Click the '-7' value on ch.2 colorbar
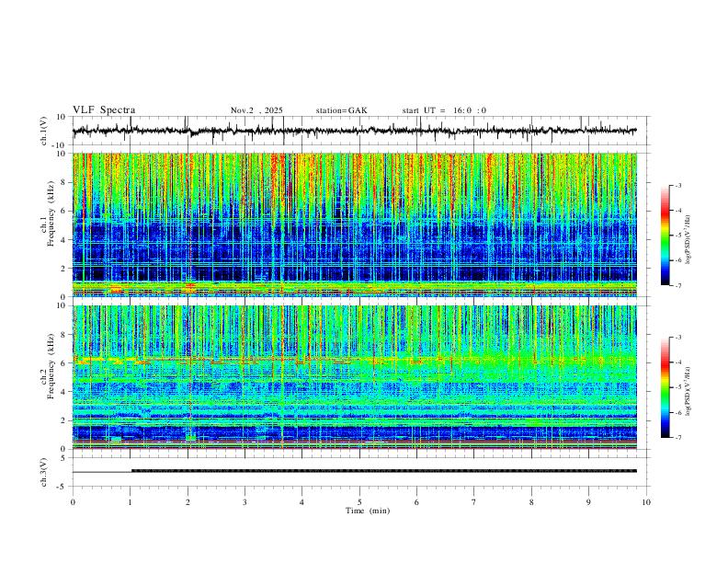This screenshot has height=563, width=728. click(x=677, y=438)
